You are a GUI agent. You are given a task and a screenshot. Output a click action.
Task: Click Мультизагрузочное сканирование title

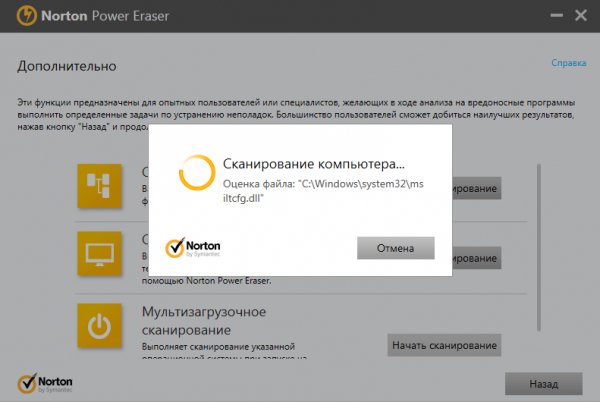pyautogui.click(x=204, y=321)
